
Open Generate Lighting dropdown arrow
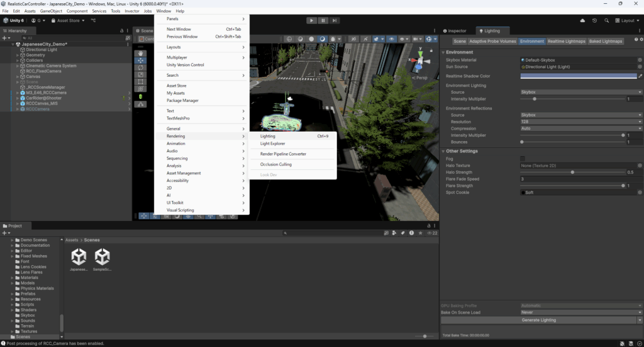tap(640, 320)
